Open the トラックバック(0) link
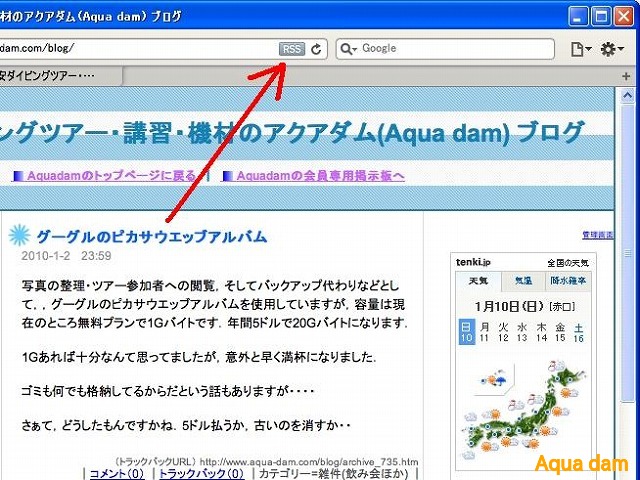Viewport: 640px width, 480px height. 201,473
